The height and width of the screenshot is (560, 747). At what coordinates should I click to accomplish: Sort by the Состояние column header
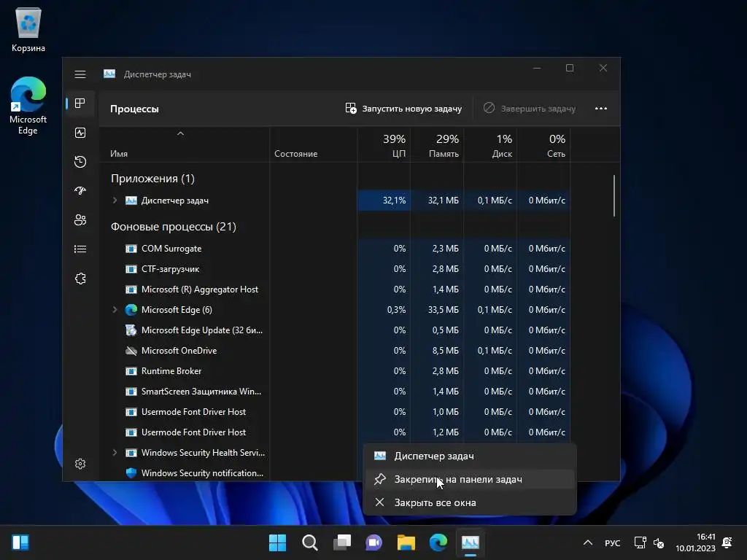coord(314,145)
